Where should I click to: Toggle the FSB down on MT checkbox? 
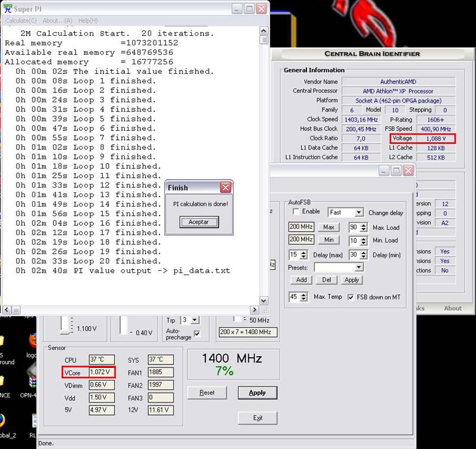tap(350, 297)
